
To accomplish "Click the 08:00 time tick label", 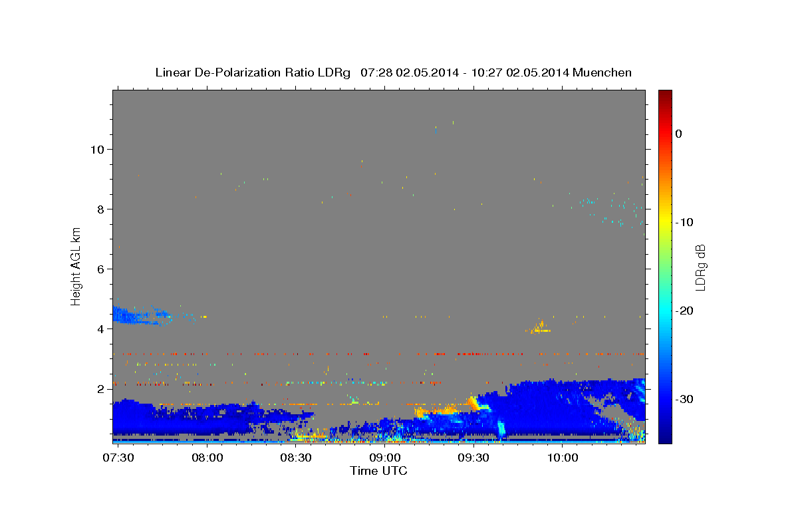I will click(207, 458).
